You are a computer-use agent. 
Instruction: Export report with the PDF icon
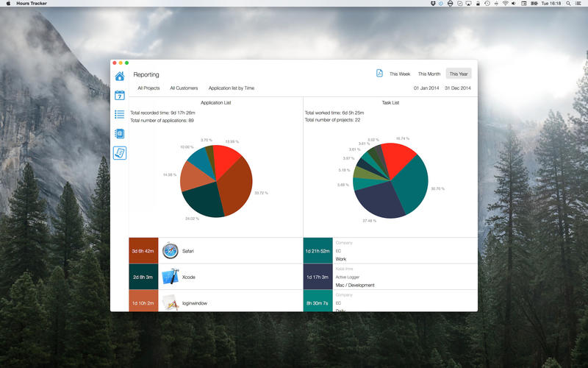(379, 73)
